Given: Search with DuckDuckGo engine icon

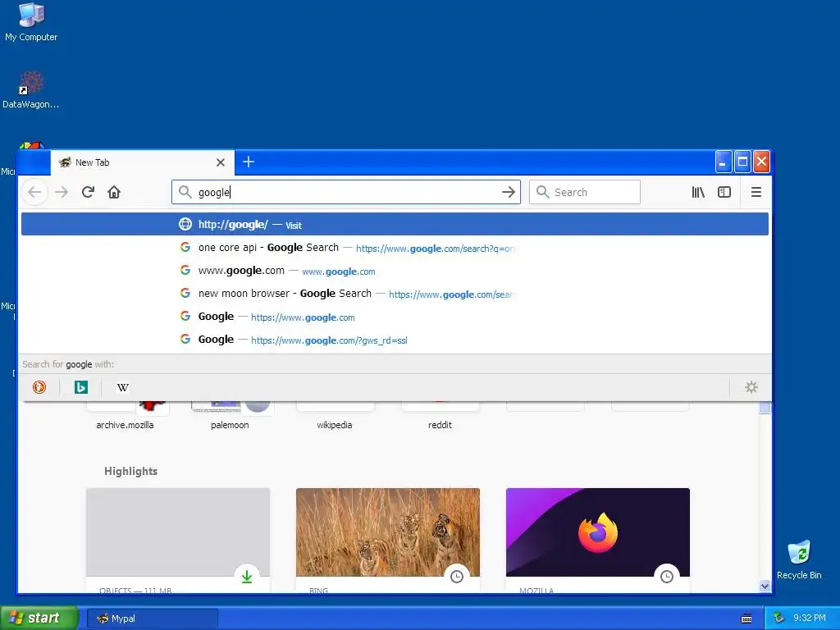Looking at the screenshot, I should point(39,387).
